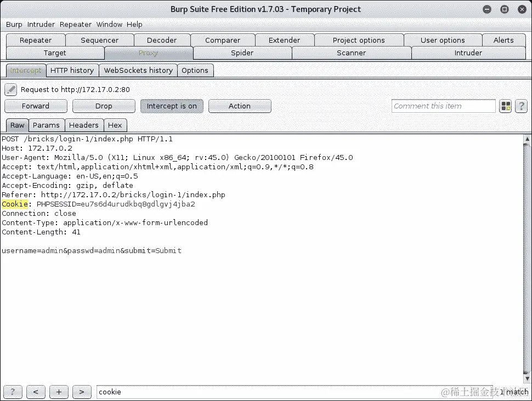Viewport: 532px width, 401px height.
Task: Switch to the Headers view tab
Action: click(84, 125)
